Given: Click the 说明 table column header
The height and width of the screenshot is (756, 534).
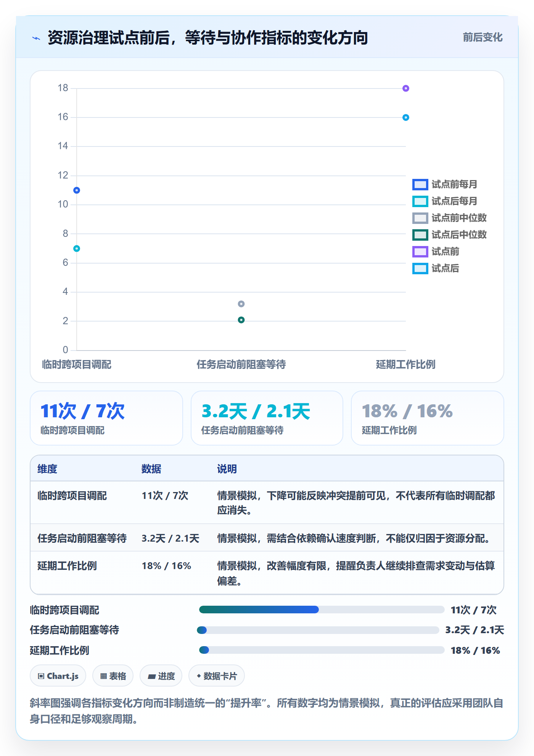Looking at the screenshot, I should click(x=227, y=469).
